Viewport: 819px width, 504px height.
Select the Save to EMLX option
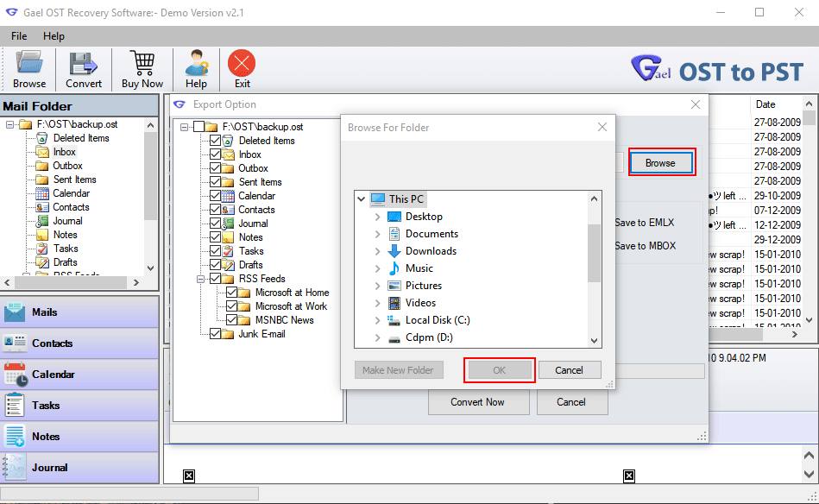pyautogui.click(x=645, y=223)
